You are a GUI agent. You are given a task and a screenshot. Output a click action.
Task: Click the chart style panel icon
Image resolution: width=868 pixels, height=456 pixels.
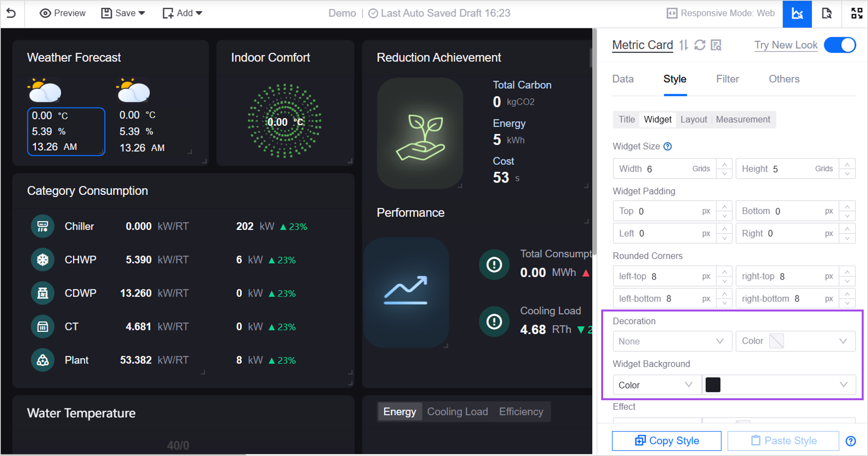[797, 14]
